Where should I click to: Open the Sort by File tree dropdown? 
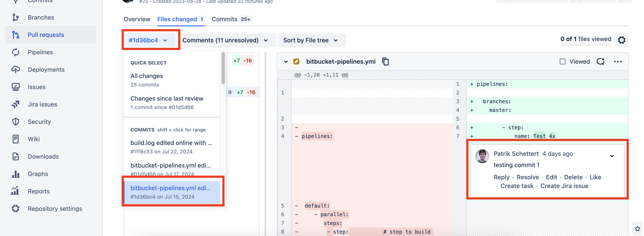pos(312,40)
